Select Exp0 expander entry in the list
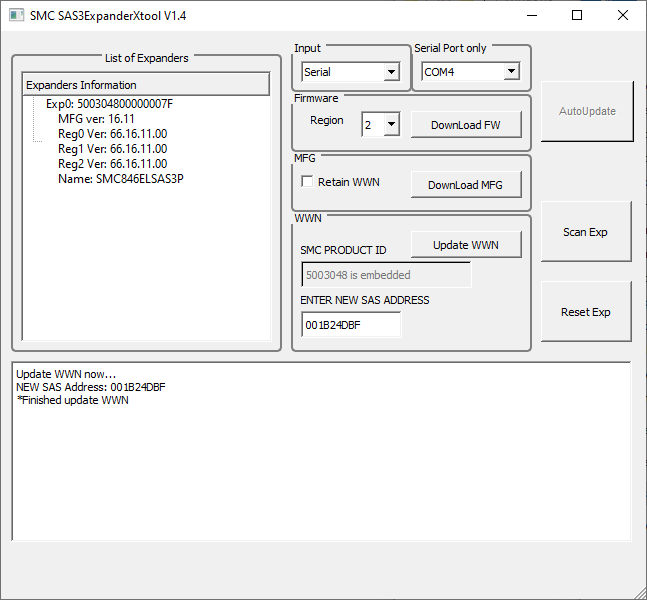Viewport: 647px width, 600px height. click(x=109, y=104)
